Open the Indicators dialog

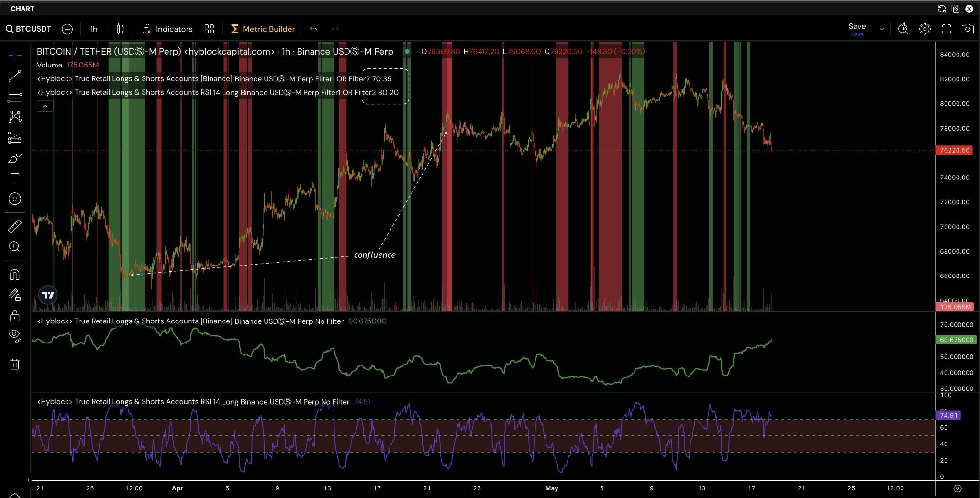click(167, 29)
